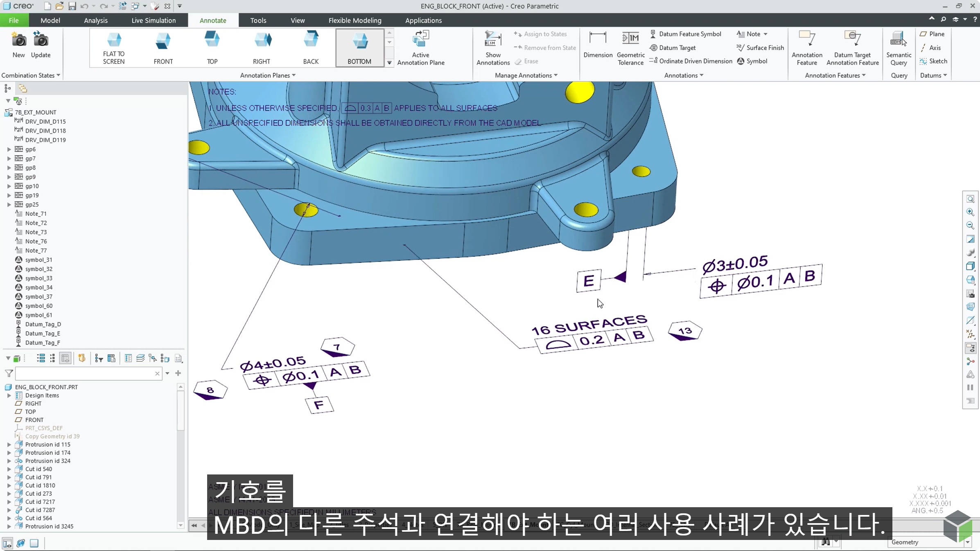
Task: Open the Annotation Planes group dropdown
Action: pos(268,75)
